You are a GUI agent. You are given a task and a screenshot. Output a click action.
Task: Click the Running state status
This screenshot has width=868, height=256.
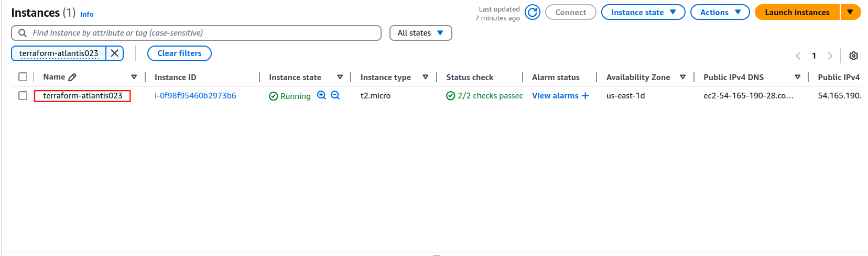(290, 96)
